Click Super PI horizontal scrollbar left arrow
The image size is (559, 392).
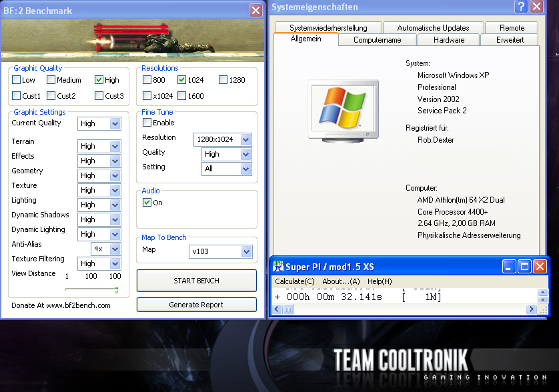(x=277, y=309)
